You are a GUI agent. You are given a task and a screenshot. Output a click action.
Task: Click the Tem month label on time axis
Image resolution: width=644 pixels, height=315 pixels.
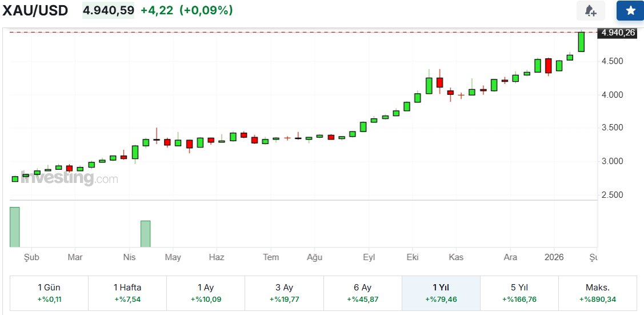tap(271, 257)
